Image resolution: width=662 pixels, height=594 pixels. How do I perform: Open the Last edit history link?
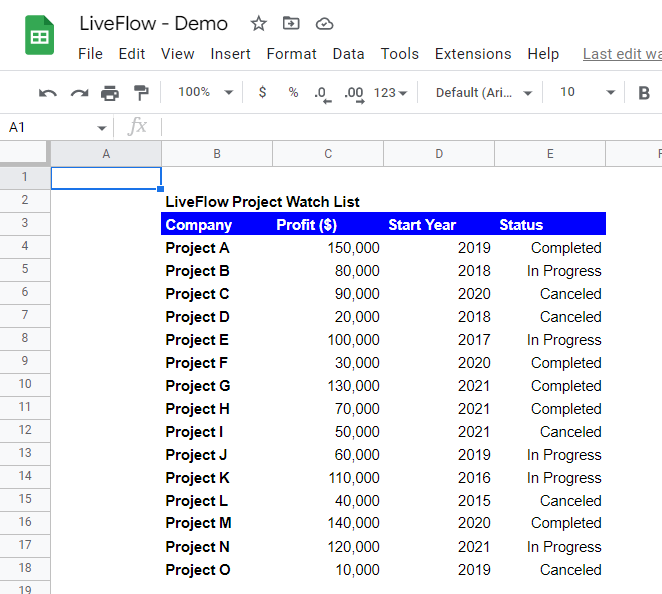tap(622, 54)
